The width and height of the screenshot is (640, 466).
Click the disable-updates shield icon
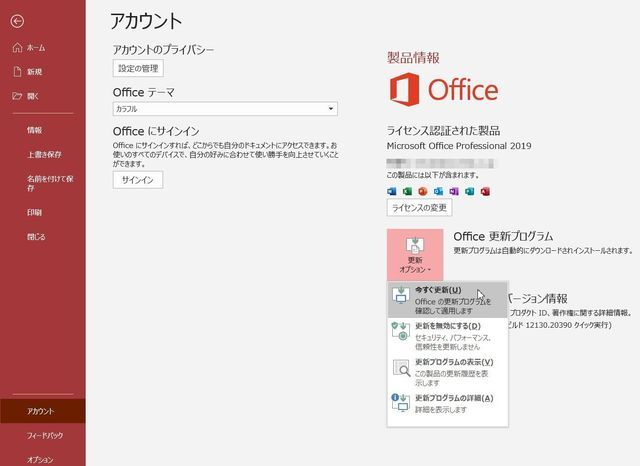point(401,331)
